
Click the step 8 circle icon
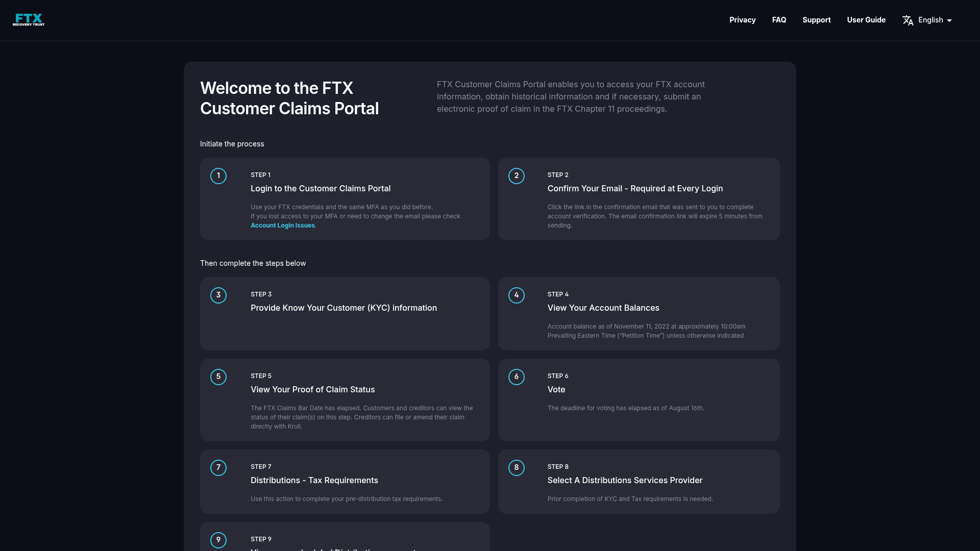pos(516,468)
